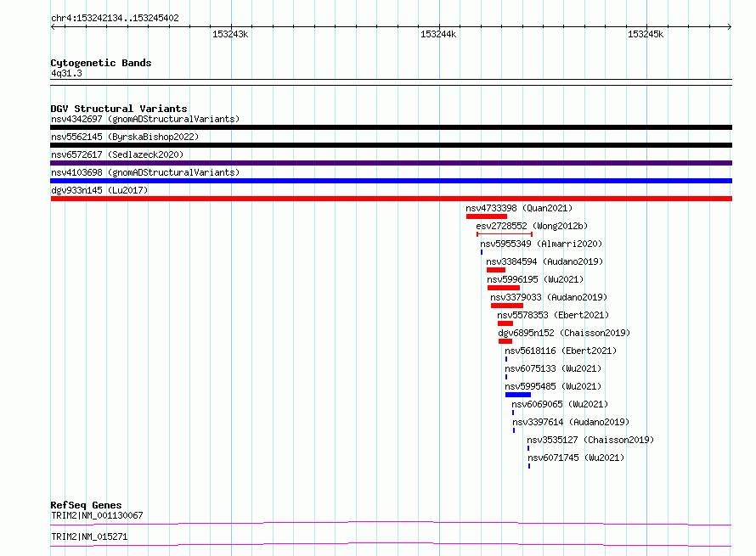Image resolution: width=756 pixels, height=556 pixels.
Task: Click variant label nsv3384594 (Audano2019)
Action: tap(544, 261)
